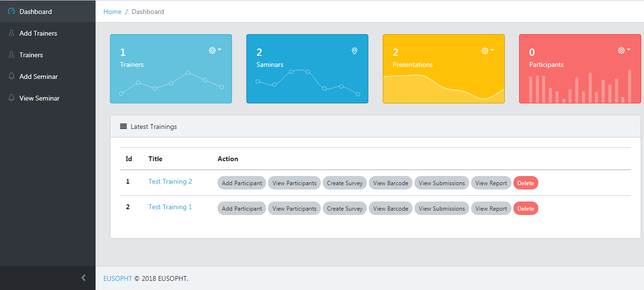
Task: Click Create Survey for Test Training 1
Action: [x=344, y=208]
